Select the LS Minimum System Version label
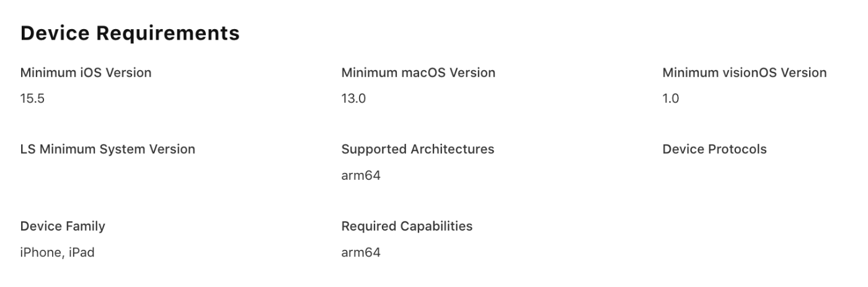The image size is (868, 287). (108, 149)
